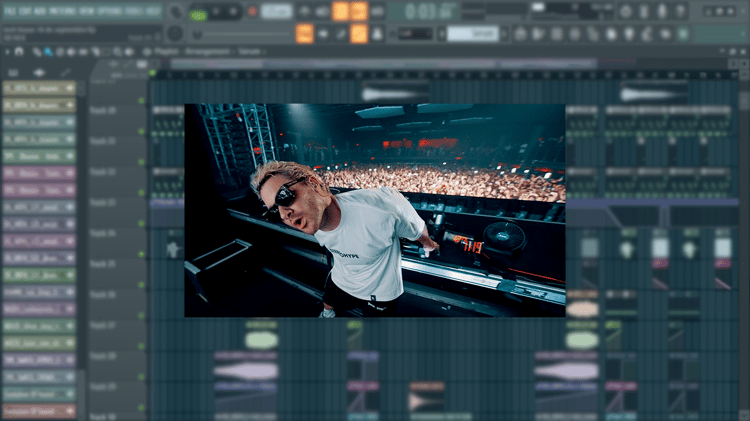
Task: Toggle the metronome icon right of the tempo
Action: [305, 11]
